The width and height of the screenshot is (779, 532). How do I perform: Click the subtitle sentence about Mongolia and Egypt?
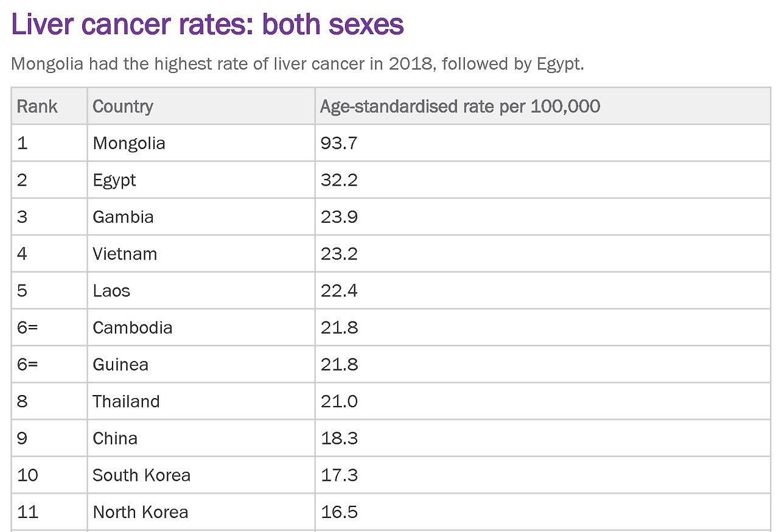click(298, 65)
